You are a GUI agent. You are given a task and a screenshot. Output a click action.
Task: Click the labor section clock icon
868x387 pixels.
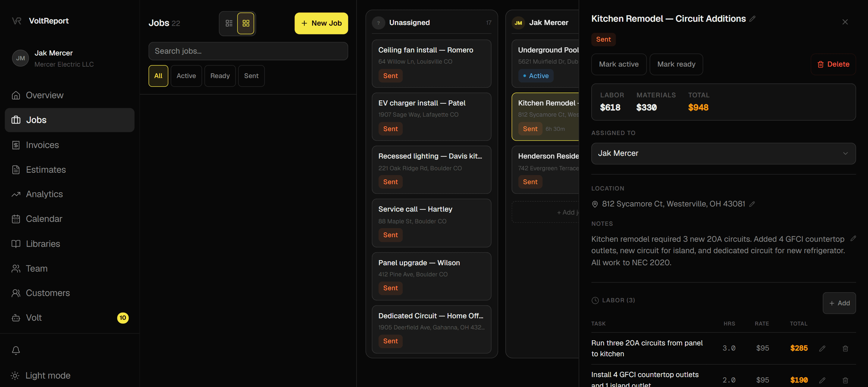(x=596, y=300)
